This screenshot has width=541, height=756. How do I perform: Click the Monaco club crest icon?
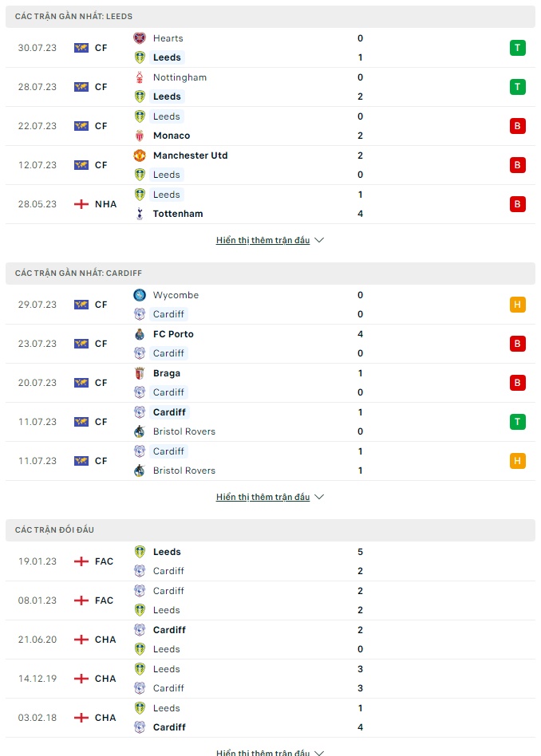(140, 136)
